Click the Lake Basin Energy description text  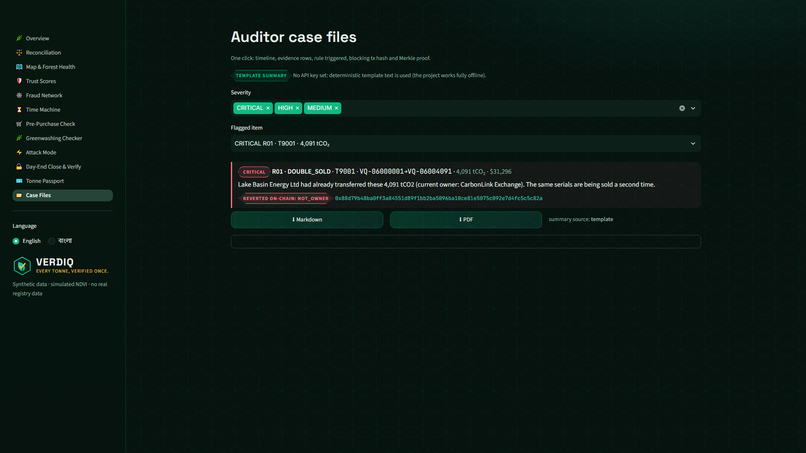point(446,185)
